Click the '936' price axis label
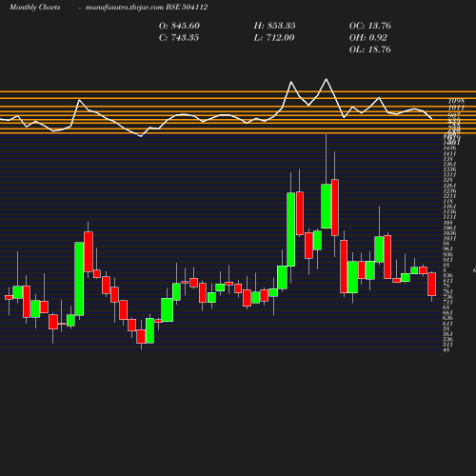Screen dimensions: 476x476 [x=448, y=254]
